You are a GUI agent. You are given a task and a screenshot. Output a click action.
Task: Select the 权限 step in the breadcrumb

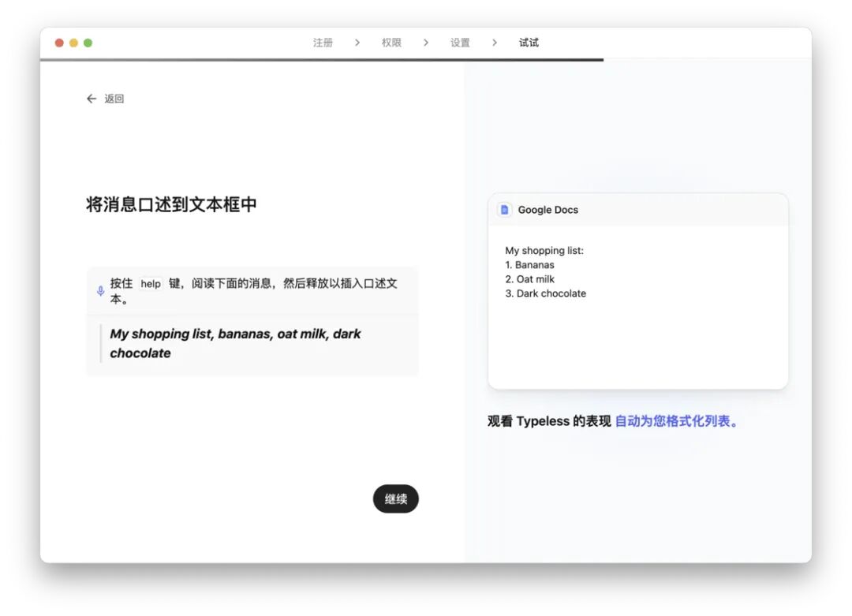(391, 43)
